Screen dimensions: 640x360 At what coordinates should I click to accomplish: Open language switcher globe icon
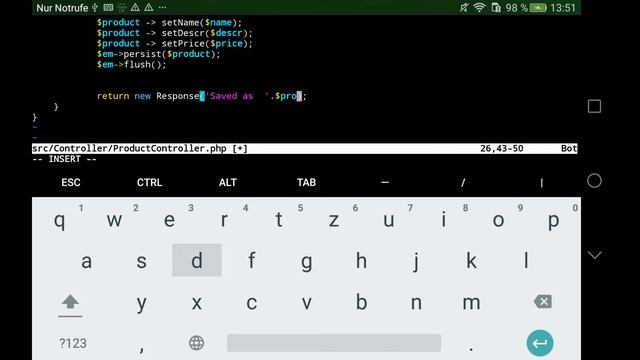[196, 343]
